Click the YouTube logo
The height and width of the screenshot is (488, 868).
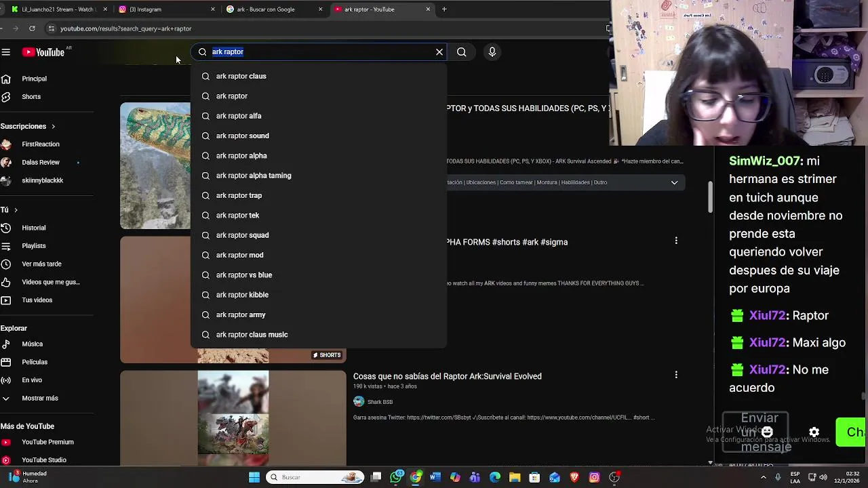(43, 52)
